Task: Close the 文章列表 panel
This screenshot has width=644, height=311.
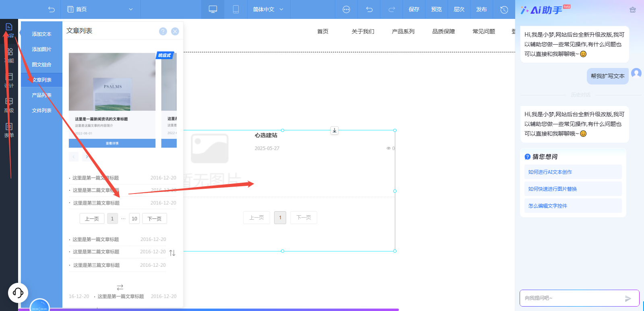Action: (175, 31)
